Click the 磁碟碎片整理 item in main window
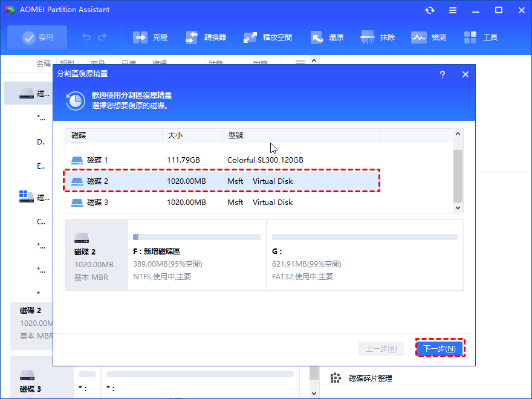 pyautogui.click(x=371, y=378)
